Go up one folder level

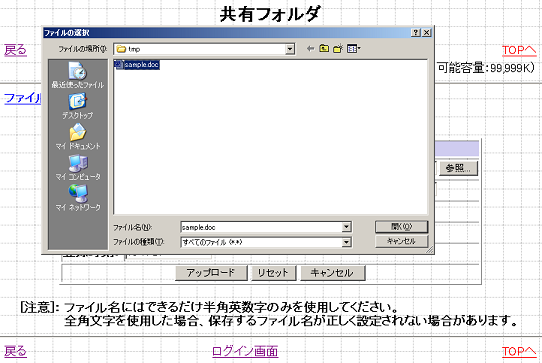click(x=324, y=49)
